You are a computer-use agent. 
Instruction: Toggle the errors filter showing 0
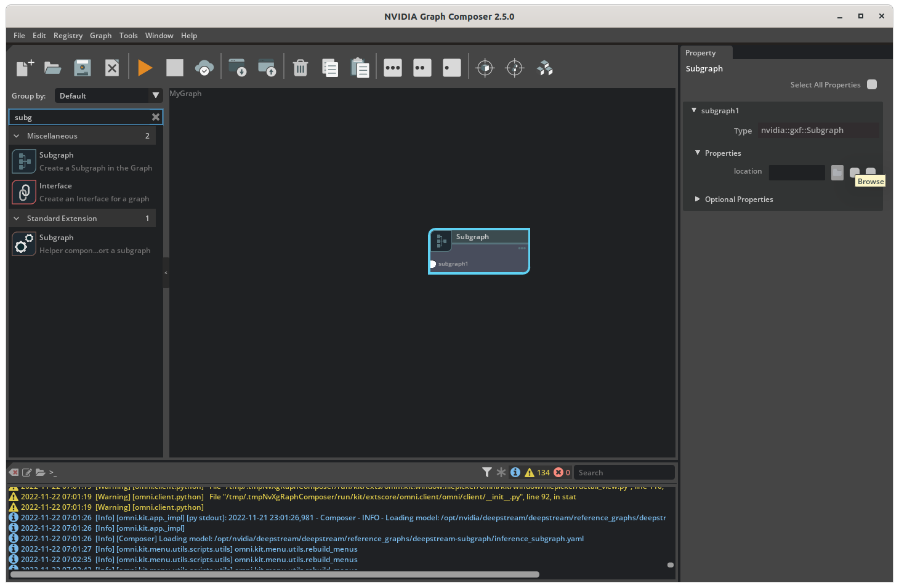(x=562, y=472)
